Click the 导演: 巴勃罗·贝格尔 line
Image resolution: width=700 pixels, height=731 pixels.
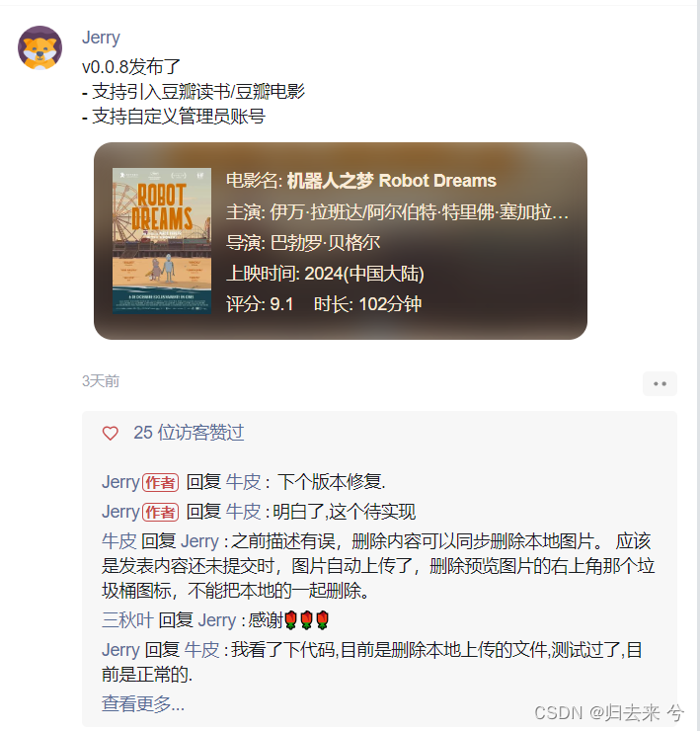click(x=303, y=243)
